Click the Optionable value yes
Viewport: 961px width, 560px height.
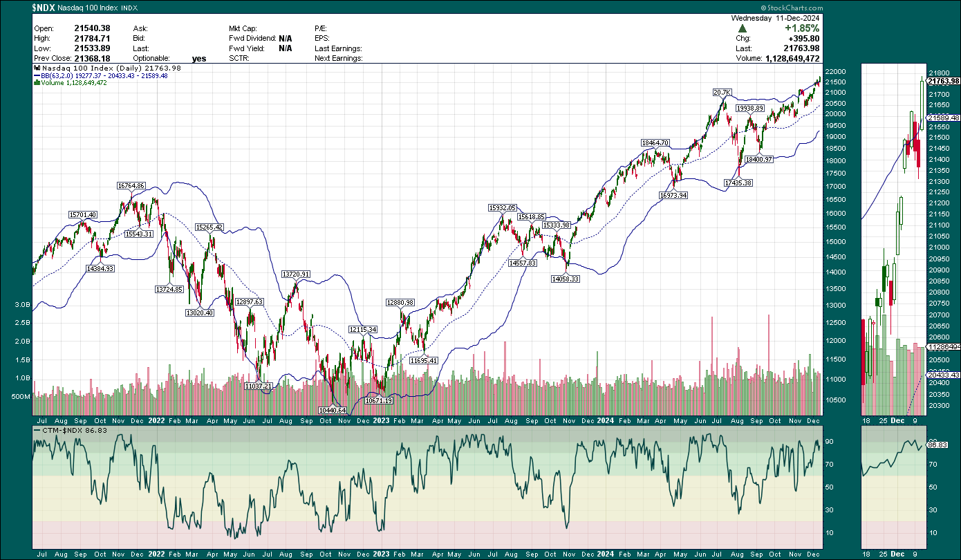pos(199,59)
